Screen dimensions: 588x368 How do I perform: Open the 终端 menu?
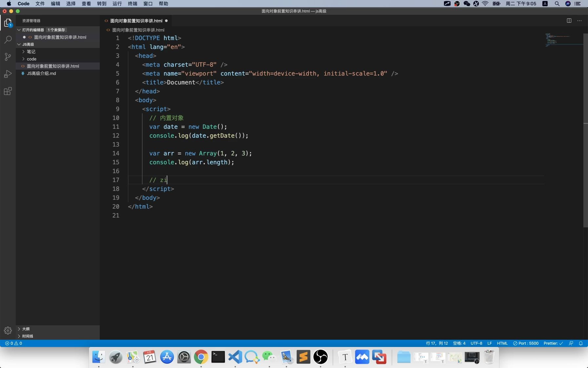(x=133, y=4)
